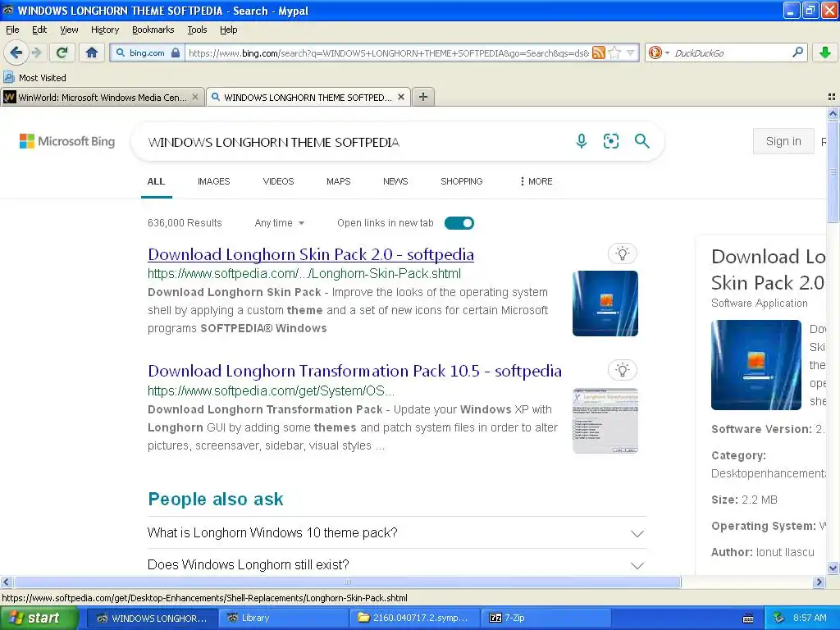
Task: Open the Library taskbar window
Action: (x=282, y=618)
